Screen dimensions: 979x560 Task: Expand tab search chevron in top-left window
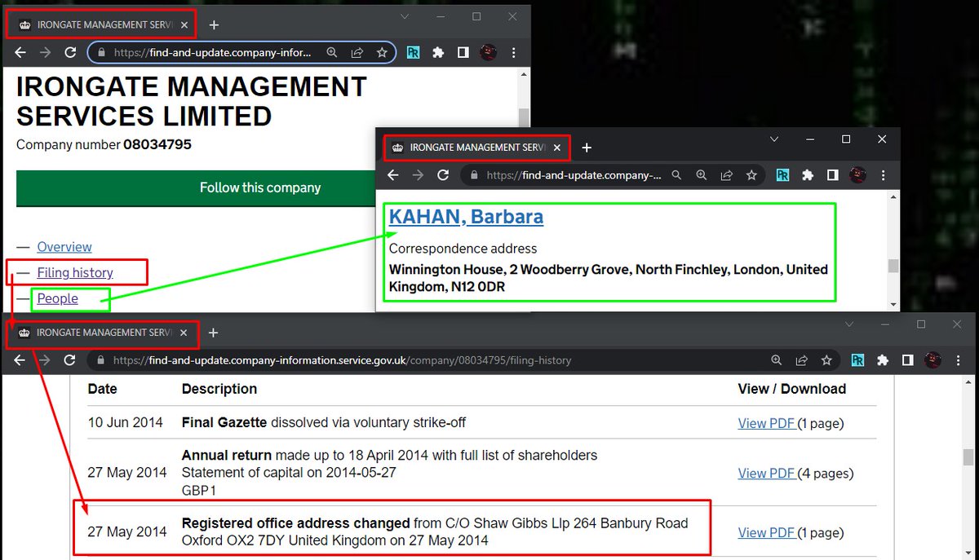[405, 16]
